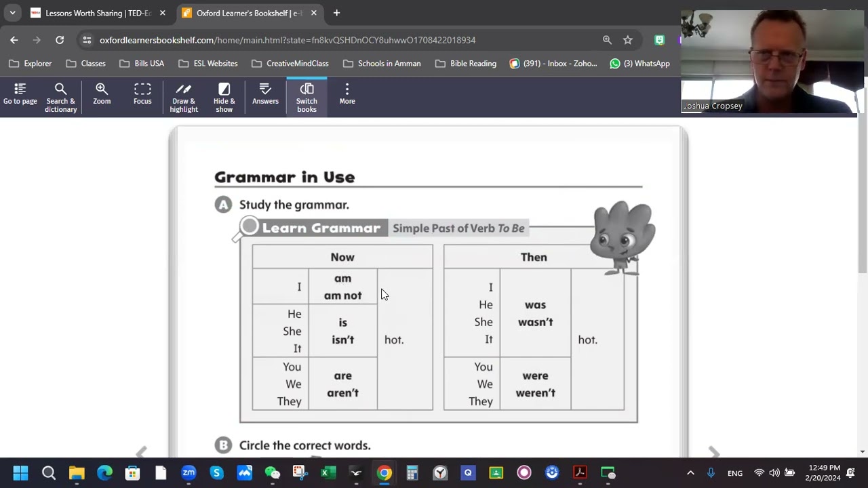Expand the tab search dropdown arrow

click(12, 13)
